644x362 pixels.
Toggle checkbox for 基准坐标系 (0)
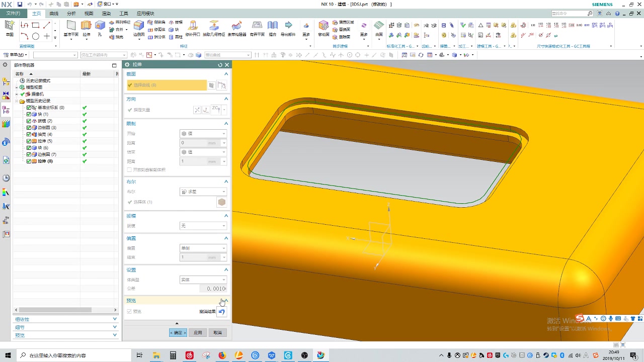29,108
